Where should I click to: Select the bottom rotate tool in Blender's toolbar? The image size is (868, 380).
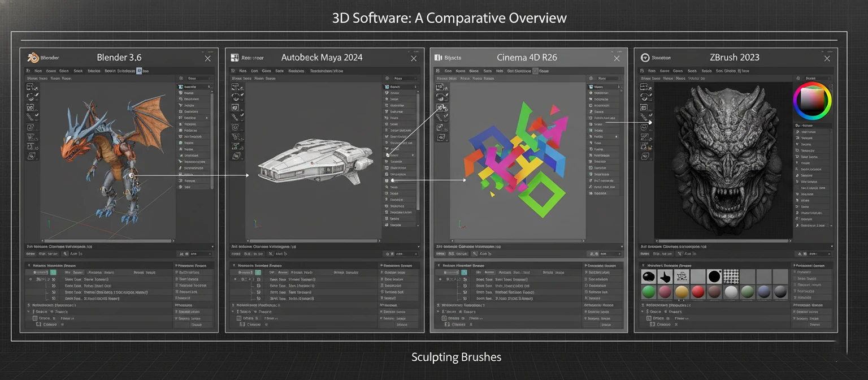point(31,155)
